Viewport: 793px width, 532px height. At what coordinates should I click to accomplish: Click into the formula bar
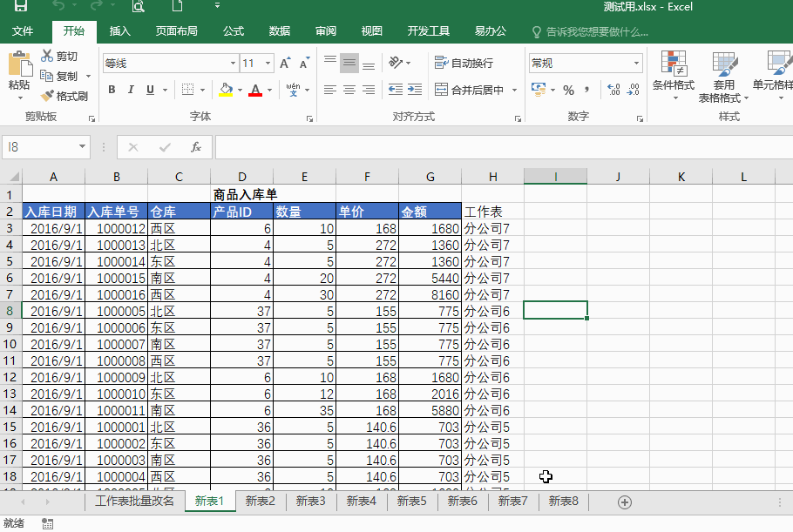coord(503,147)
